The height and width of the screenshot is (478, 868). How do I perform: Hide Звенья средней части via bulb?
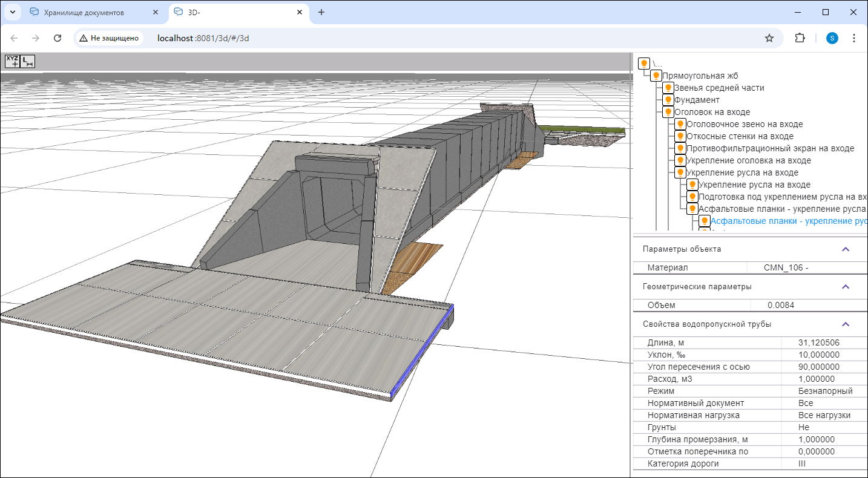click(668, 88)
